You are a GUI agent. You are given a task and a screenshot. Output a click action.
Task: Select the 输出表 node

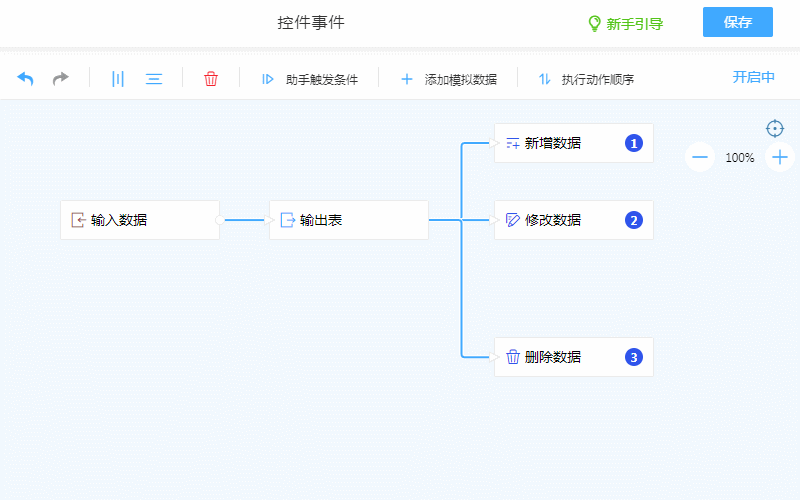(348, 220)
